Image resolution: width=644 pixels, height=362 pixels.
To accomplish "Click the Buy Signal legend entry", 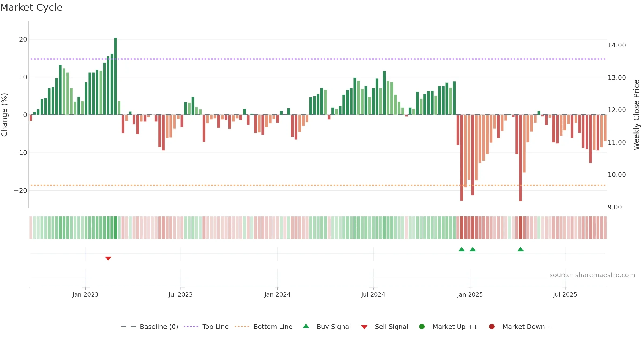I will coord(327,327).
